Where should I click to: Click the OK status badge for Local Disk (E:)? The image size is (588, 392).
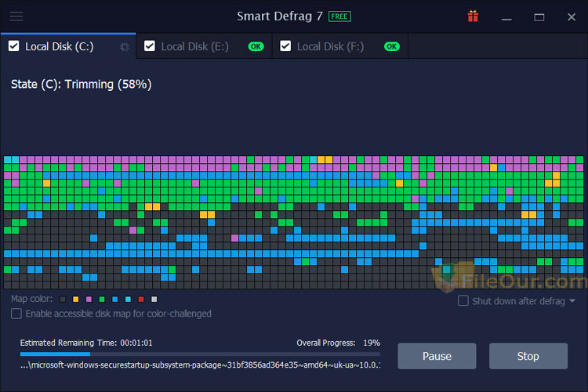tap(256, 46)
